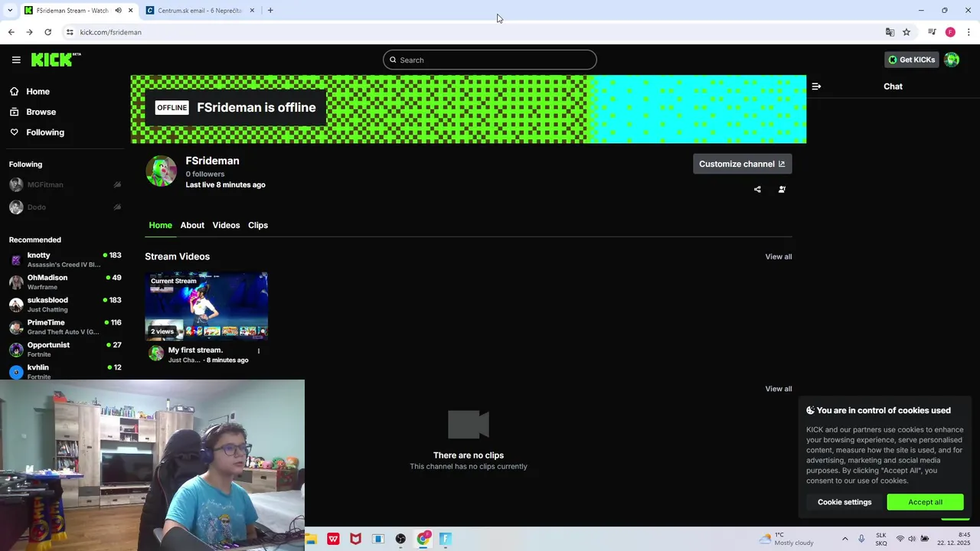Image resolution: width=980 pixels, height=551 pixels.
Task: Open the Get KICKs button
Action: pyautogui.click(x=911, y=60)
